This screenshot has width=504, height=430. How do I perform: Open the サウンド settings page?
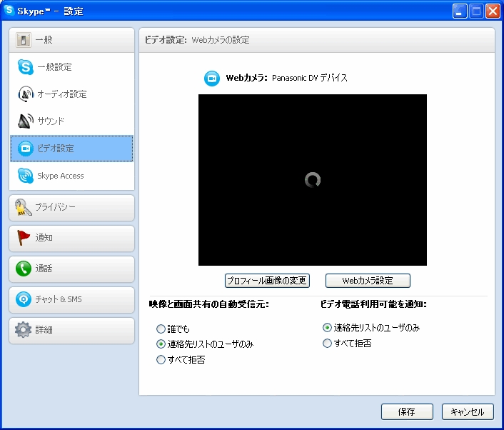[71, 121]
